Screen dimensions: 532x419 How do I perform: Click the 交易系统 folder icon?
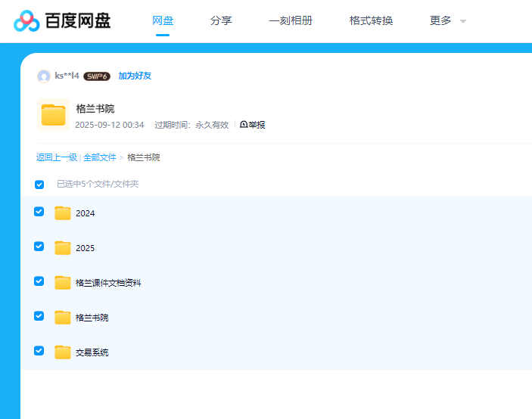click(63, 352)
